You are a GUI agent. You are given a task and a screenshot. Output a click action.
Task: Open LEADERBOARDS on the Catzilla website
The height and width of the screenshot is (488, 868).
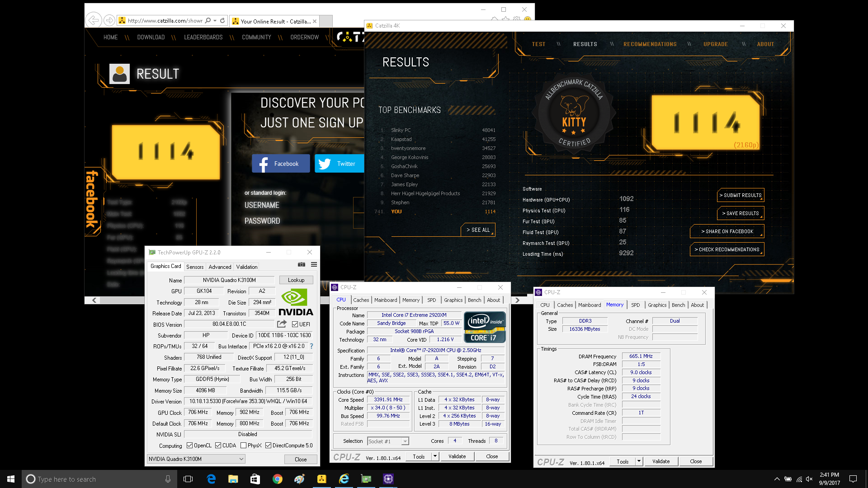(203, 37)
